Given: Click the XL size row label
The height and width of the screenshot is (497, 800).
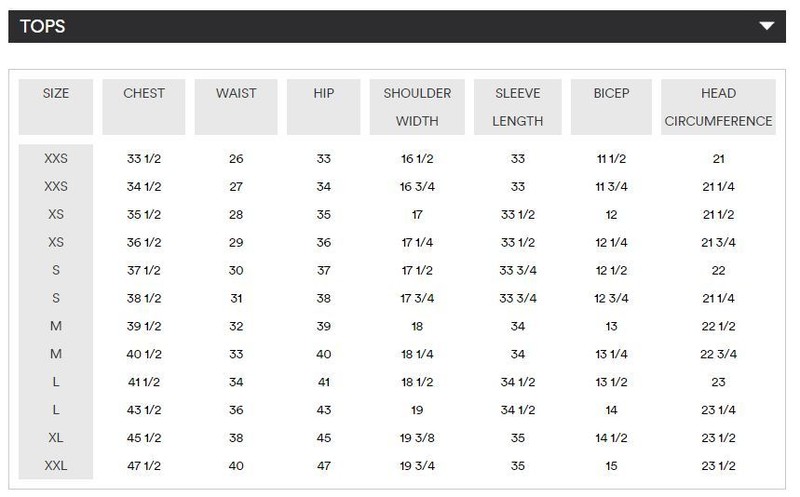Looking at the screenshot, I should [56, 437].
